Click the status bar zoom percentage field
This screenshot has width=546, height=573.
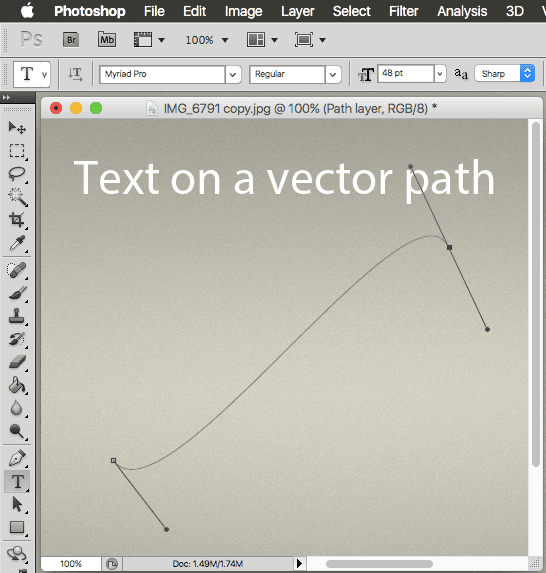pyautogui.click(x=71, y=563)
